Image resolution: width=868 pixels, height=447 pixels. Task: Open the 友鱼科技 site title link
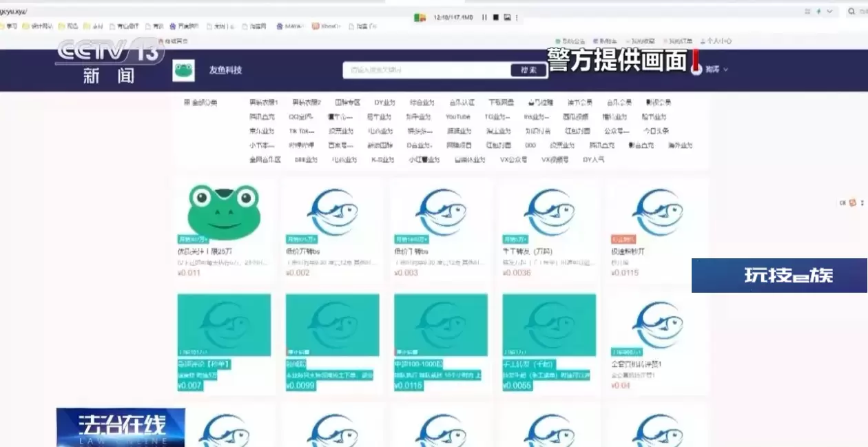[226, 70]
